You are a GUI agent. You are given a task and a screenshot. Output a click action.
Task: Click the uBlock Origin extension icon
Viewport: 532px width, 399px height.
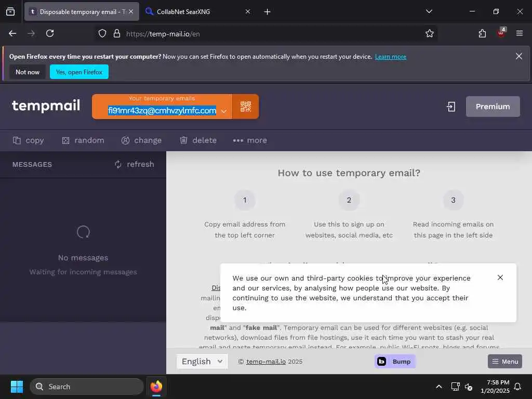coord(501,33)
